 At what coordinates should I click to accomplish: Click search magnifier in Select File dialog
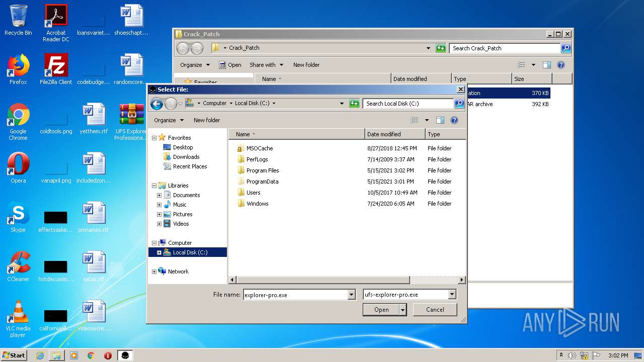pyautogui.click(x=459, y=104)
